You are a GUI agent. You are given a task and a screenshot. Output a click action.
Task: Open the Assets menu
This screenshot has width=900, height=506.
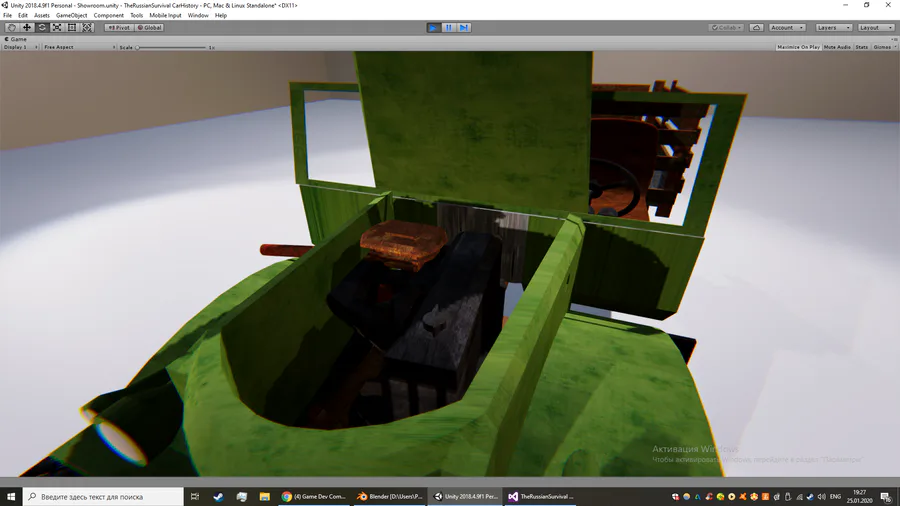tap(42, 15)
